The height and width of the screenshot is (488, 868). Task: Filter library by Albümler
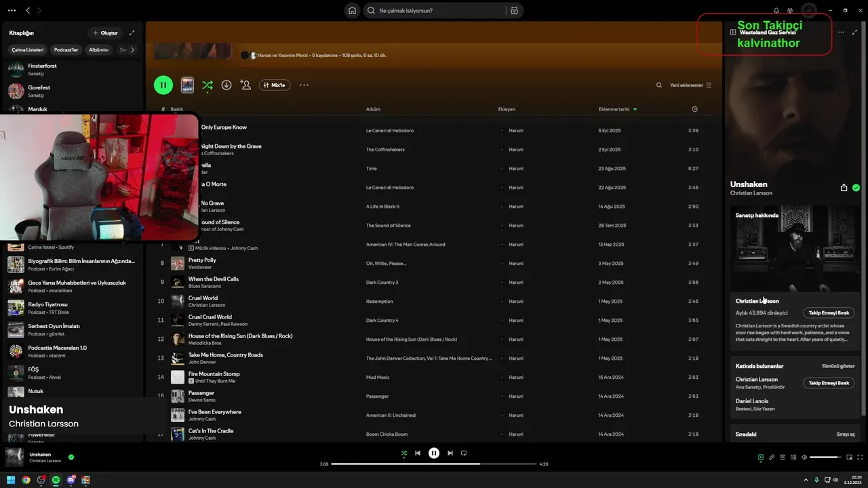pyautogui.click(x=99, y=49)
